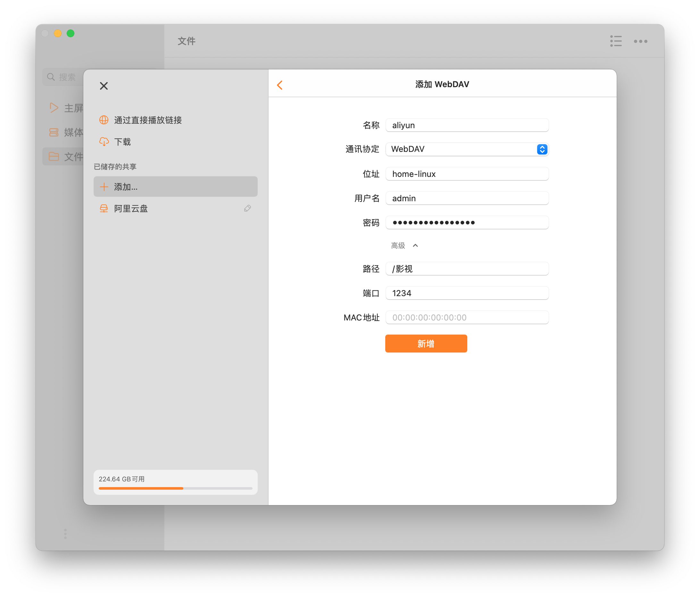
Task: Open the 主屏 home screen icon
Action: [x=54, y=108]
